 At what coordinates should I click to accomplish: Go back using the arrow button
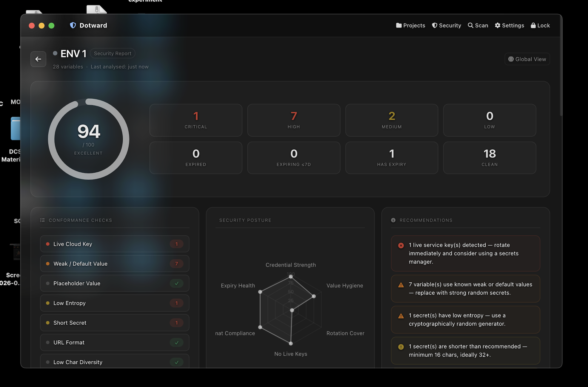point(38,59)
